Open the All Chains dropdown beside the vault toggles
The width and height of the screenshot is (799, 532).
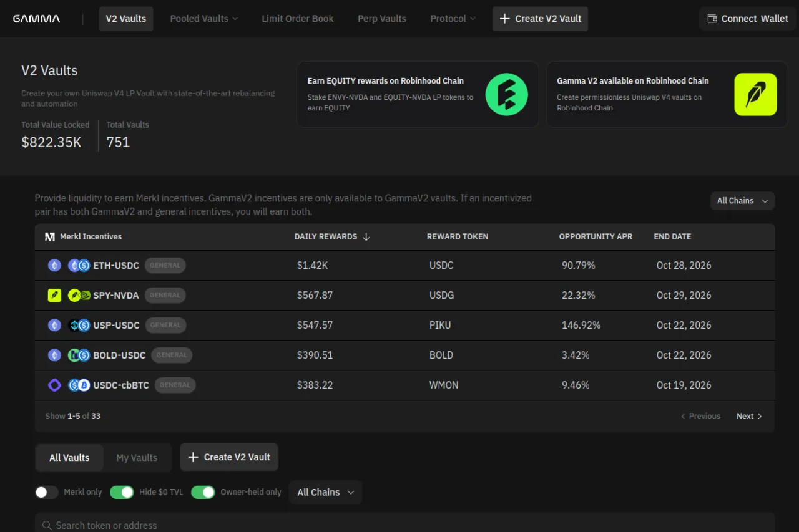click(x=326, y=493)
